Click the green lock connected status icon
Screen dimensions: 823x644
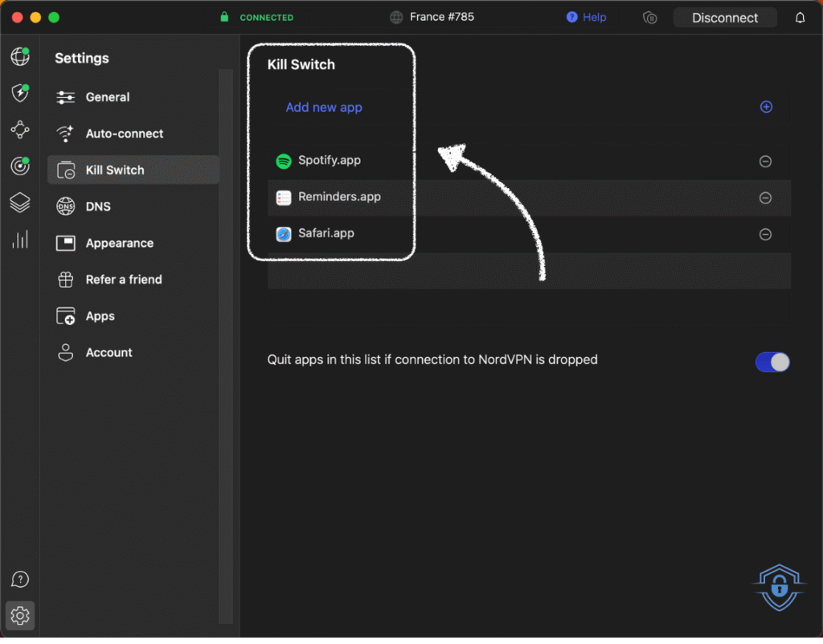click(x=224, y=18)
